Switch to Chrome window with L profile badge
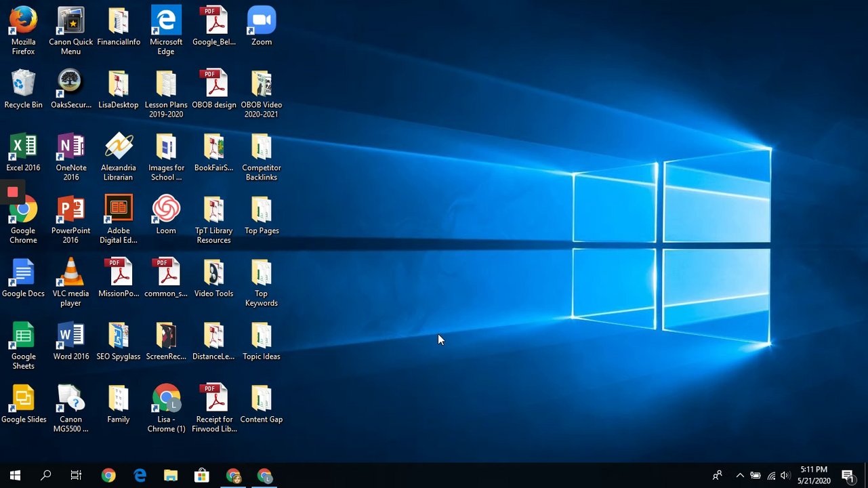 264,475
